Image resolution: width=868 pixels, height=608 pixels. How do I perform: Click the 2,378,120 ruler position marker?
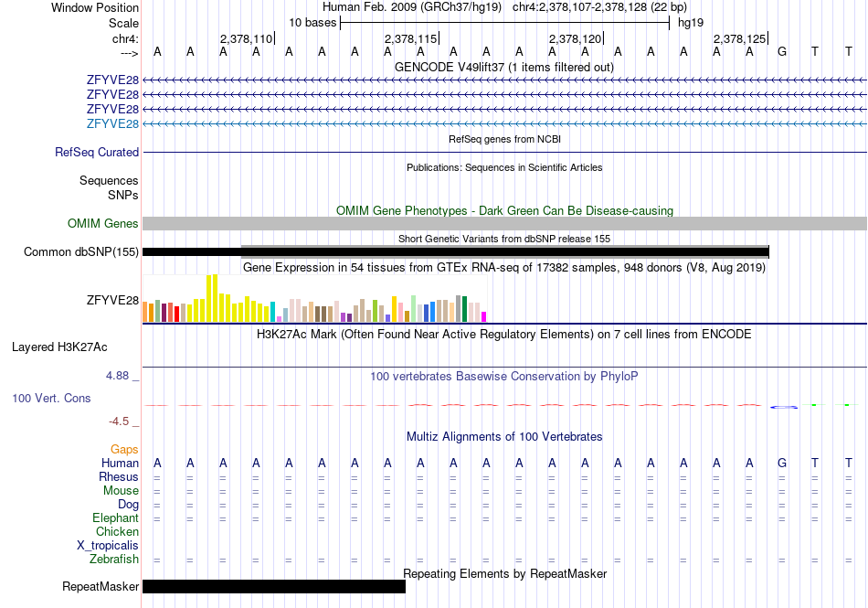tap(576, 38)
